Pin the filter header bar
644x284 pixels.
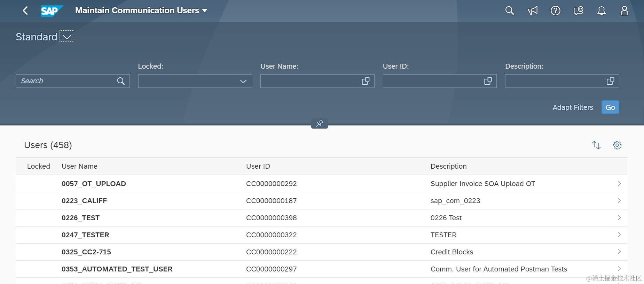point(320,123)
